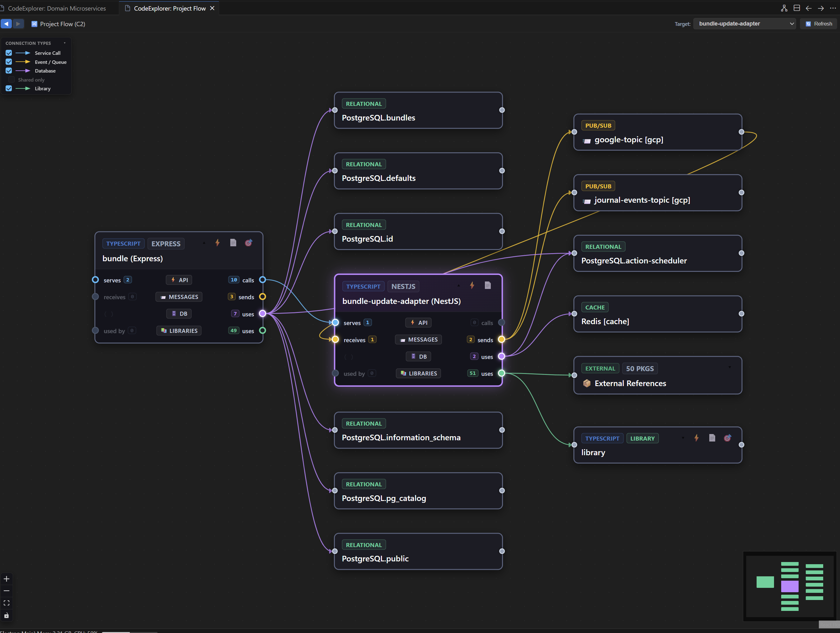The image size is (840, 633).
Task: Zoom out with the minus control
Action: pos(7,591)
